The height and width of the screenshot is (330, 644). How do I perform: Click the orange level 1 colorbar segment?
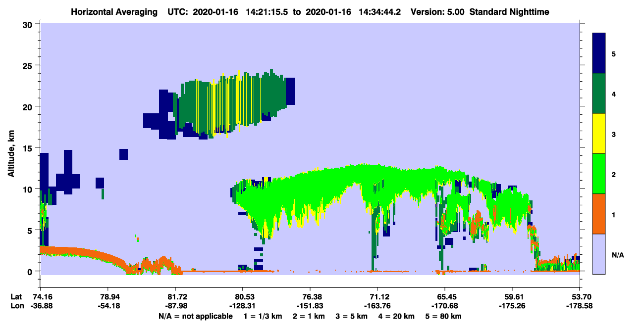[x=599, y=214]
